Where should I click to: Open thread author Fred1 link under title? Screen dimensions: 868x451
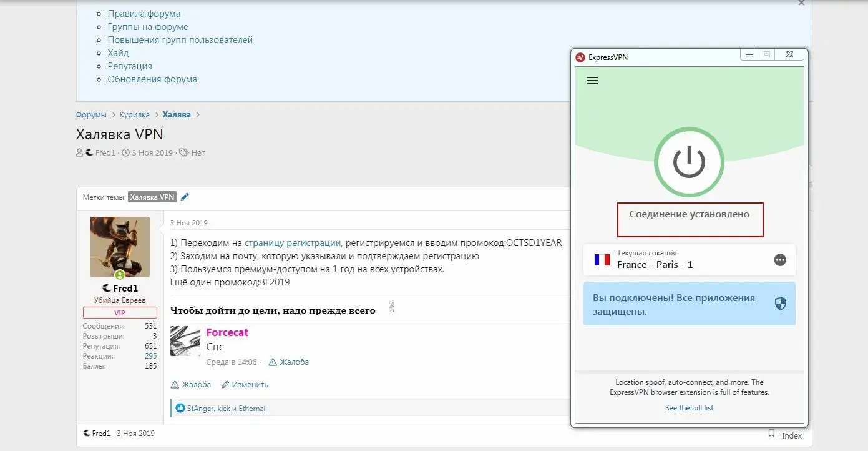[x=105, y=153]
